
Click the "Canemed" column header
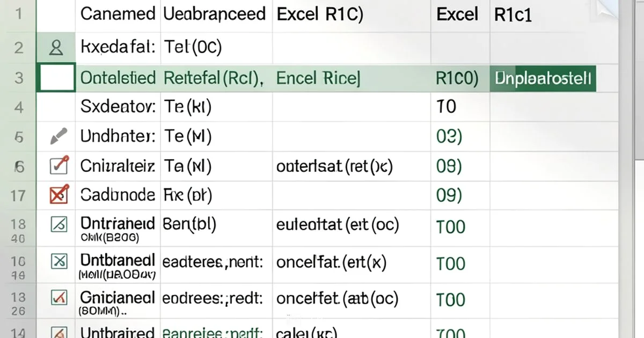pyautogui.click(x=118, y=14)
